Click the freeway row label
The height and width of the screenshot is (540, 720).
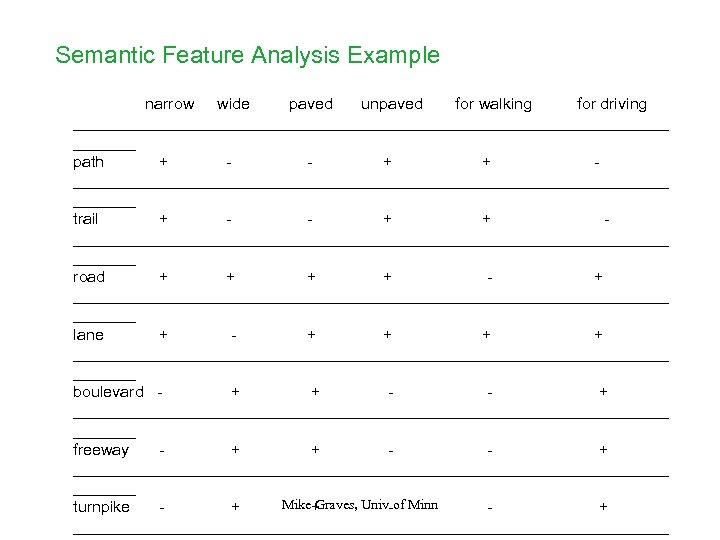point(101,450)
